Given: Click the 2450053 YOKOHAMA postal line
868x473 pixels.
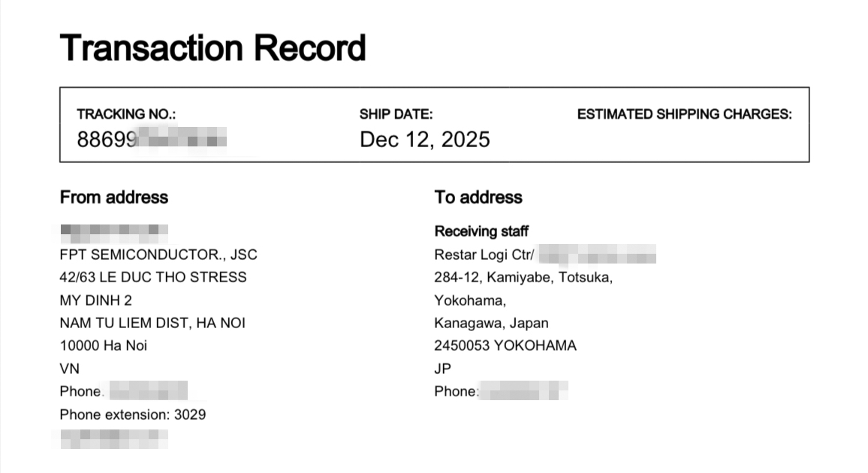Looking at the screenshot, I should [505, 346].
